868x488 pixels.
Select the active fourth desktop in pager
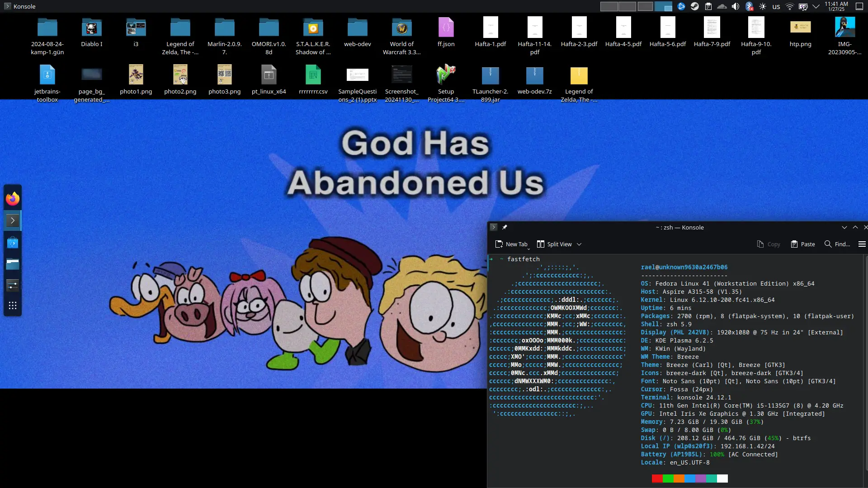point(663,6)
